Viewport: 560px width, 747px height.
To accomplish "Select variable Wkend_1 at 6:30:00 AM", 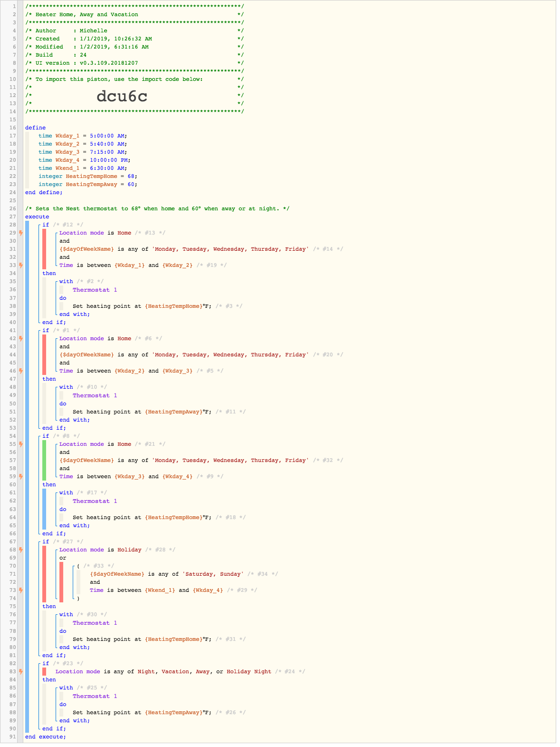I will point(83,168).
